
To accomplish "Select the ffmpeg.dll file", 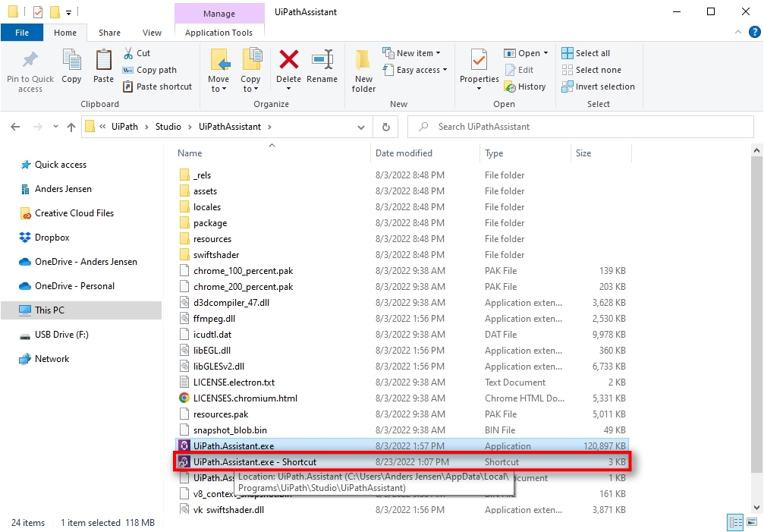I will pos(402,319).
